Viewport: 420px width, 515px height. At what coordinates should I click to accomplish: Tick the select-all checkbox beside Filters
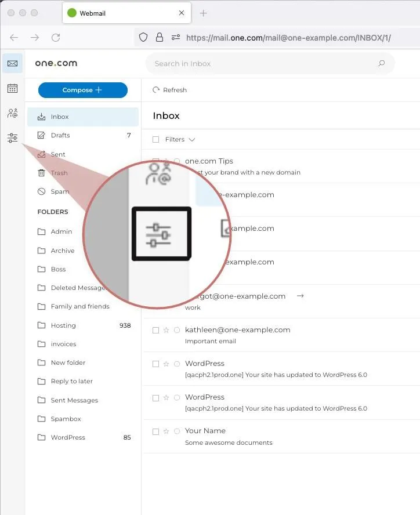156,140
